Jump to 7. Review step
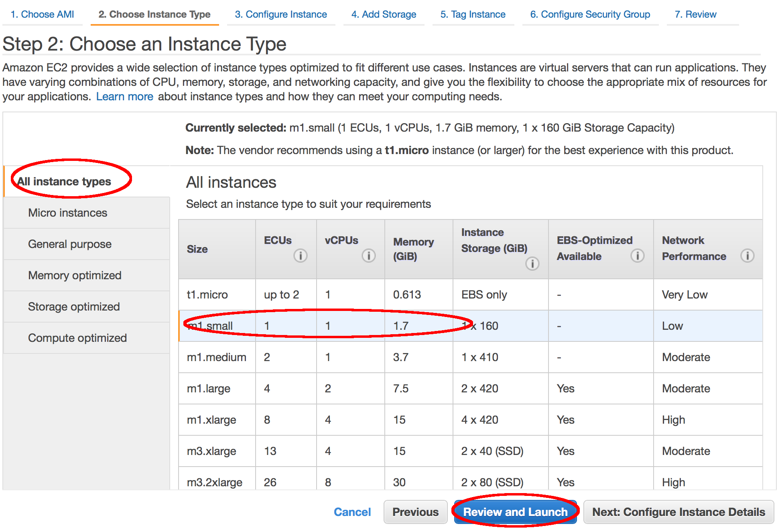 [695, 14]
